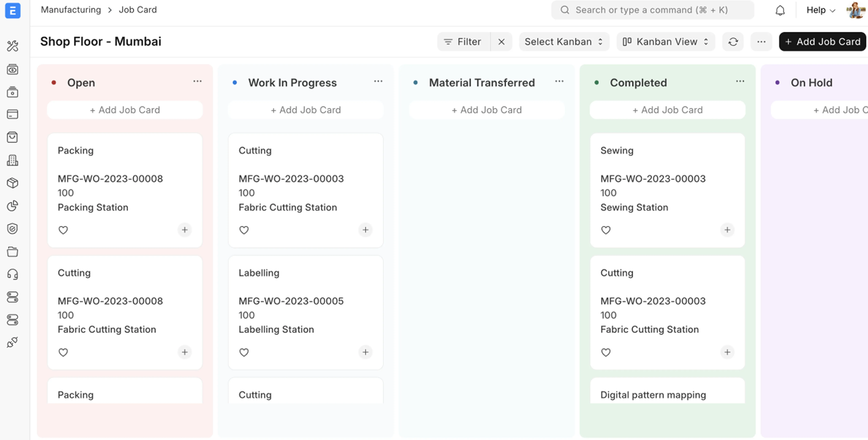Open the Select Kanban dropdown
The width and height of the screenshot is (868, 440).
click(x=564, y=41)
